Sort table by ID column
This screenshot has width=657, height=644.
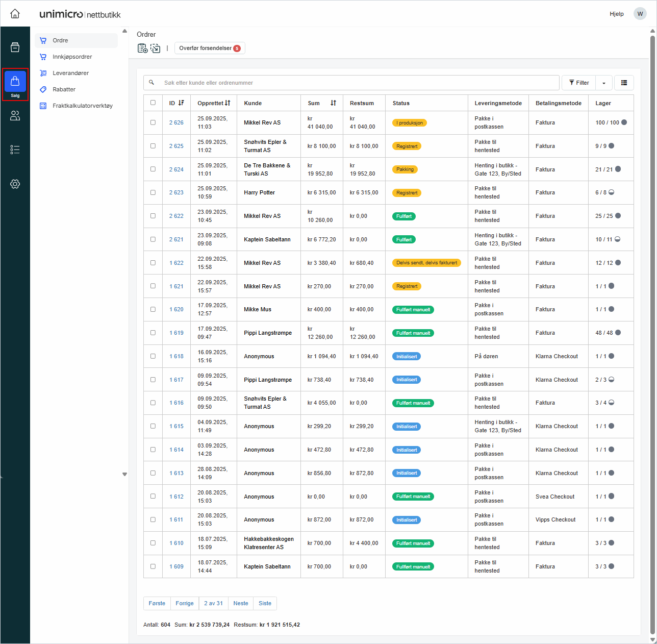(x=176, y=103)
